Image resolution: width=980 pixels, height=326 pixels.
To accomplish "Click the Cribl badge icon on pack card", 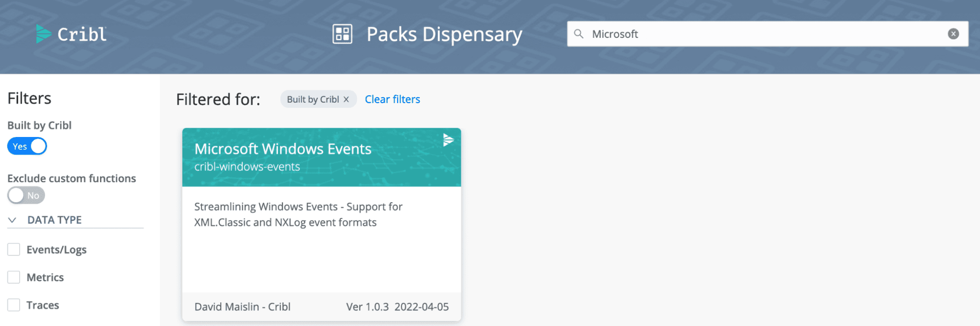I will [x=448, y=140].
